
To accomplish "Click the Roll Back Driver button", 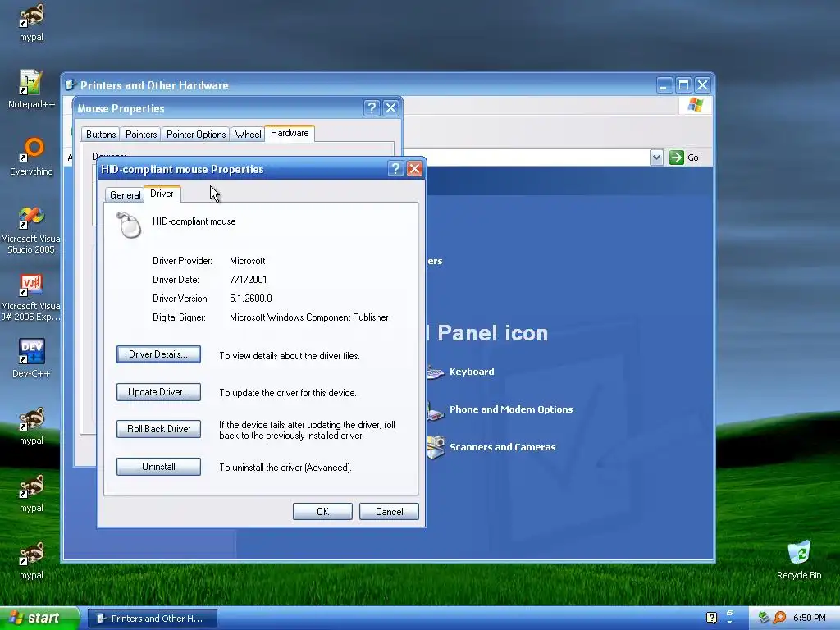I will point(158,429).
